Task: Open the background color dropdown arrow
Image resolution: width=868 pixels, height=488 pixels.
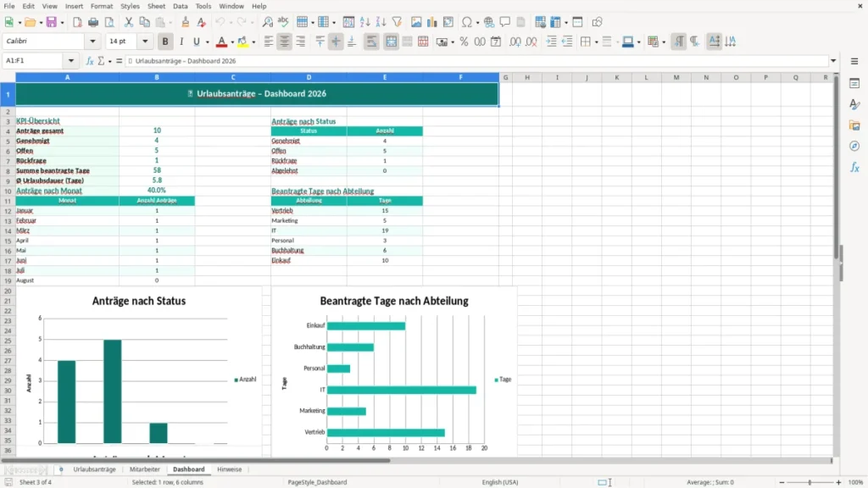Action: click(639, 42)
